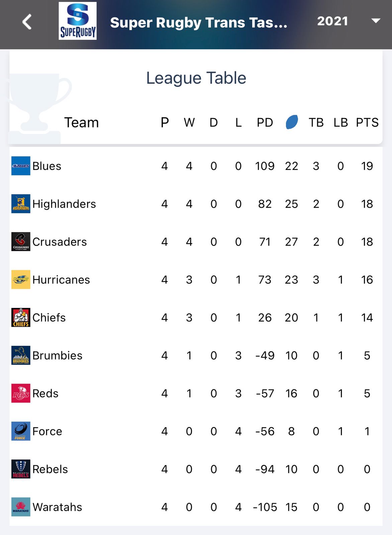Tap the blue rugby ball column icon

(x=292, y=122)
